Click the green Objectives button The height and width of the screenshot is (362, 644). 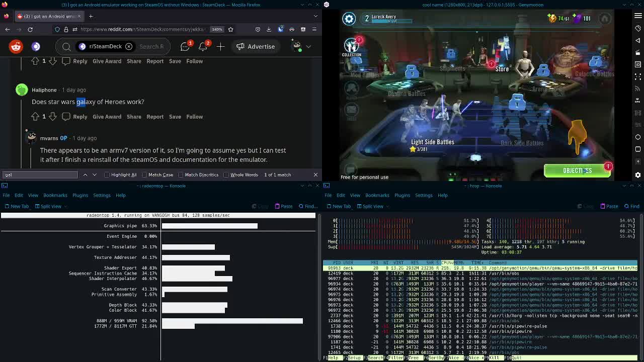[577, 170]
